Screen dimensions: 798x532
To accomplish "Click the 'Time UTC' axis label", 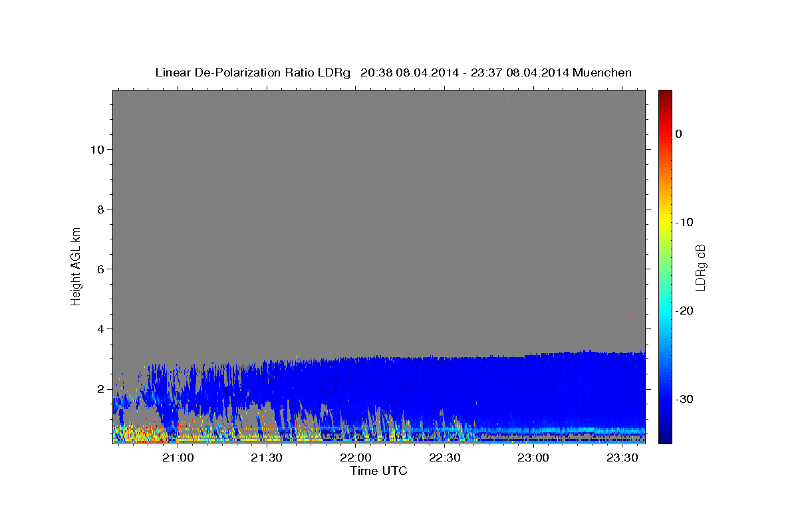I will click(x=378, y=471).
